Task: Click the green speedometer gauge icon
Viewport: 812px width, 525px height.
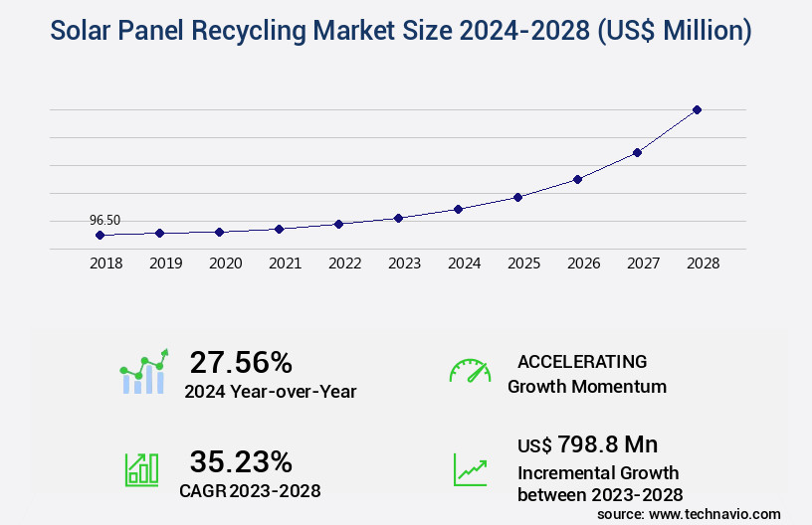Action: 470,371
